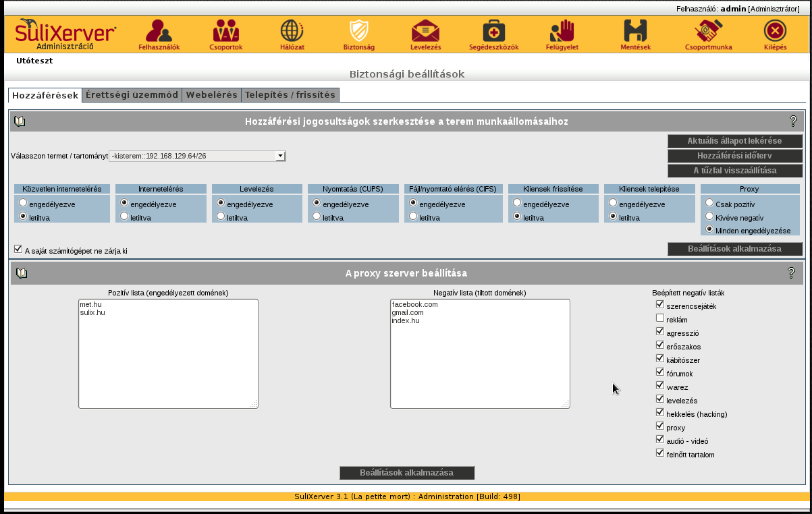Toggle 'A saját számítógépet ne zárja ki' checkbox
Screen dimensions: 812x514
point(18,249)
